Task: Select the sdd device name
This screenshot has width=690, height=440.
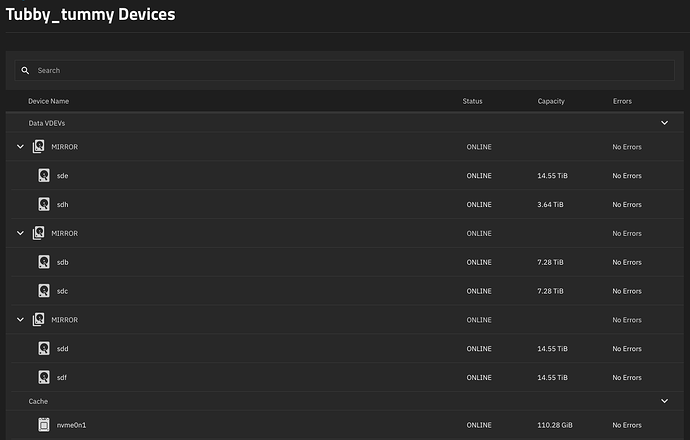Action: 62,349
